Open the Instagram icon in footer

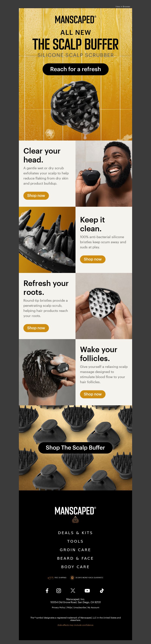coord(59,590)
